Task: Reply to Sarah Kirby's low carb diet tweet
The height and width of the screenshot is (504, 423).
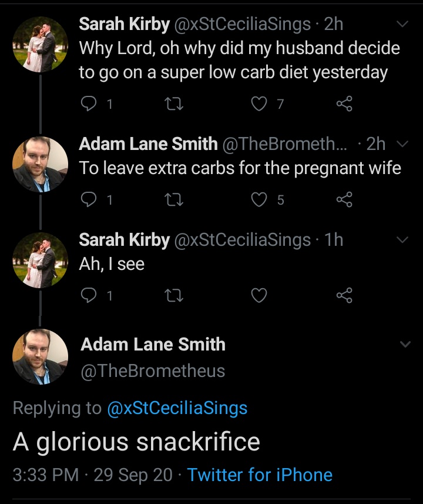Action: tap(88, 104)
